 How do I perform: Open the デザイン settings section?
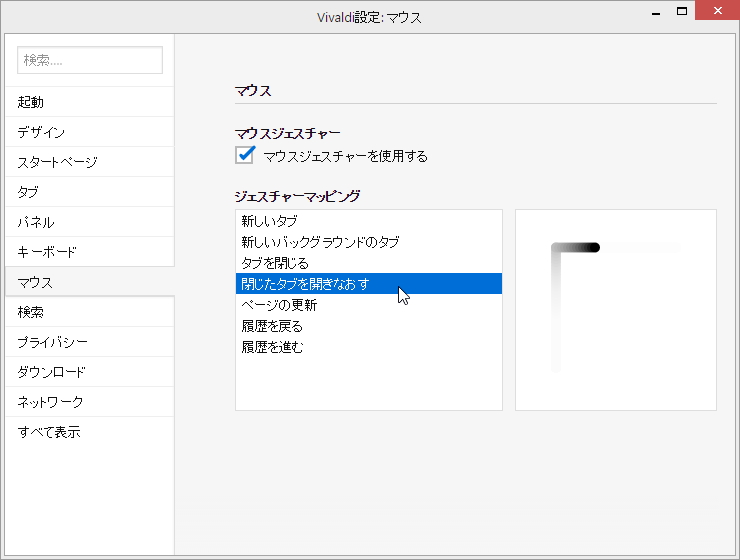(x=90, y=132)
